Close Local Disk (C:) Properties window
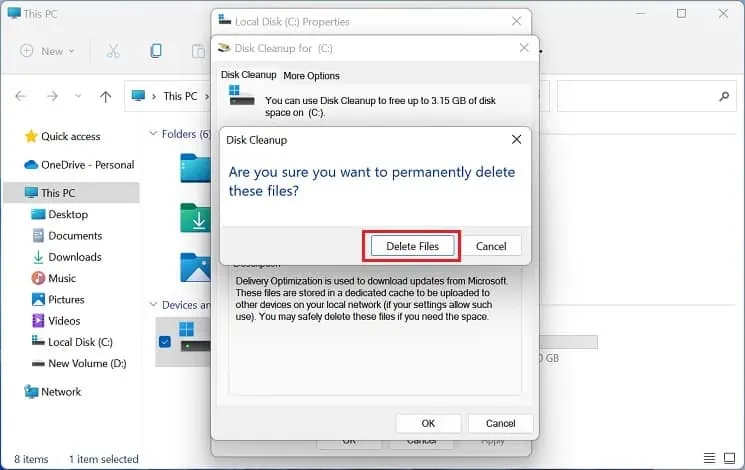The image size is (745, 470). pos(516,21)
